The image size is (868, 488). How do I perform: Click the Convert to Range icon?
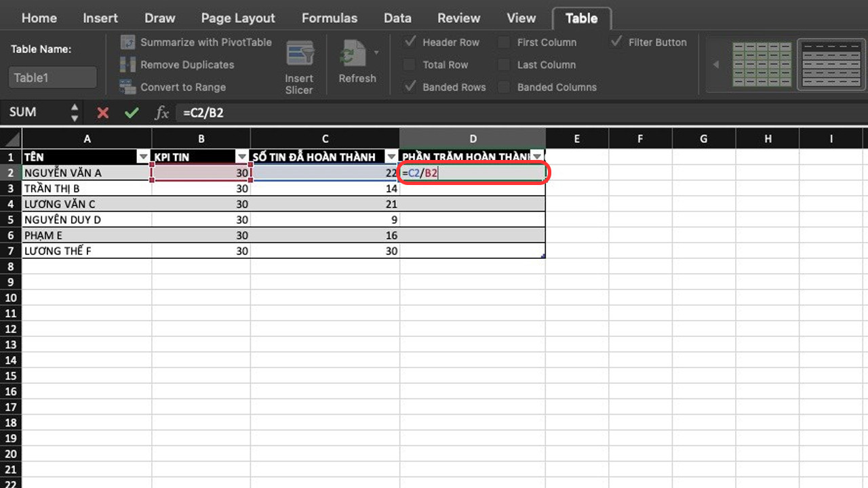pos(127,87)
